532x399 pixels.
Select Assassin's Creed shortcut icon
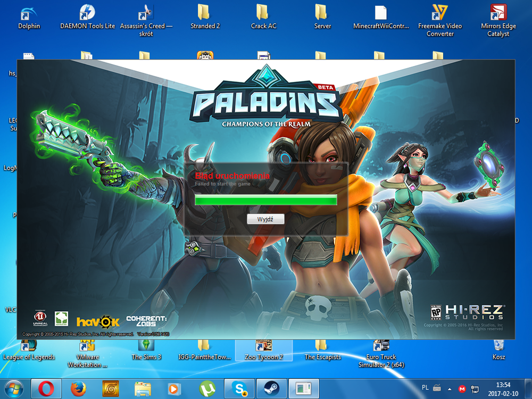pyautogui.click(x=146, y=20)
